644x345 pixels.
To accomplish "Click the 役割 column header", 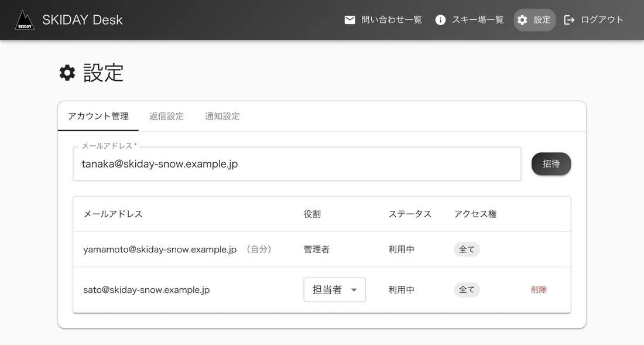I will pyautogui.click(x=312, y=214).
